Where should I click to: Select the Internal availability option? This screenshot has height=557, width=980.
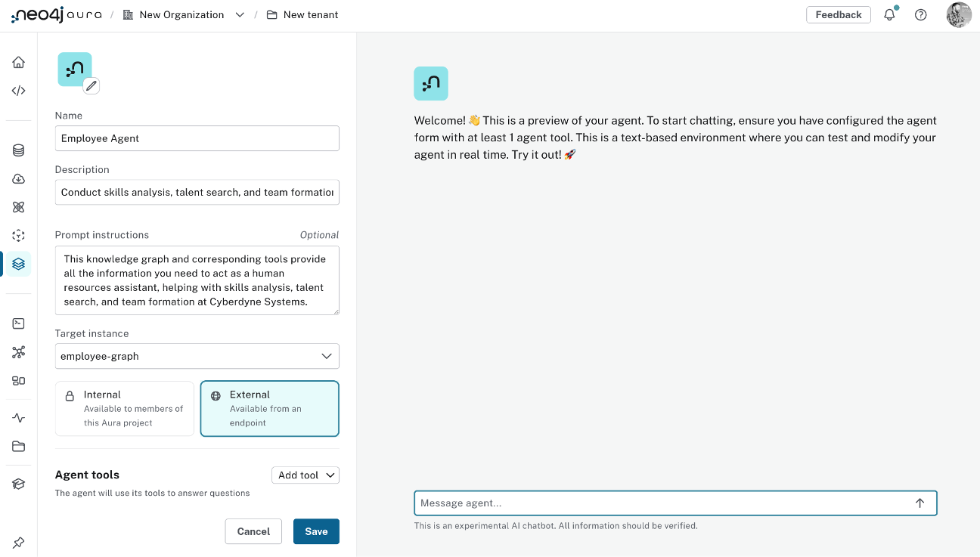[124, 408]
